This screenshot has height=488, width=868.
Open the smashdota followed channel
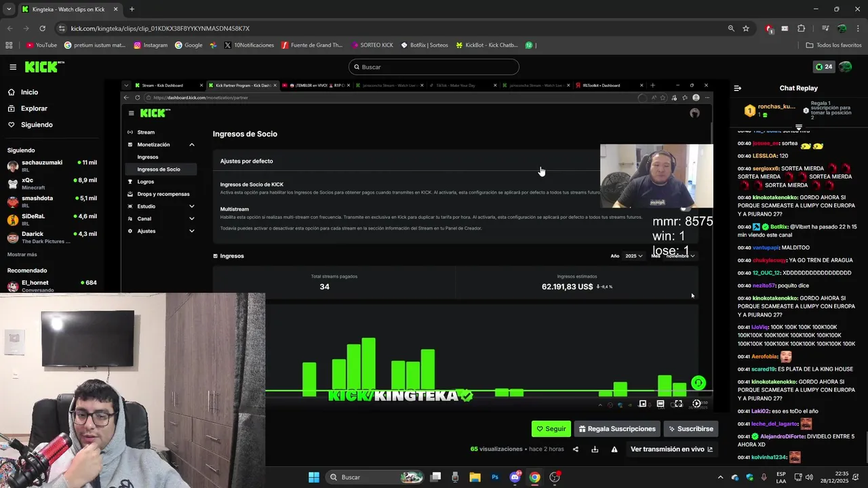click(x=52, y=201)
